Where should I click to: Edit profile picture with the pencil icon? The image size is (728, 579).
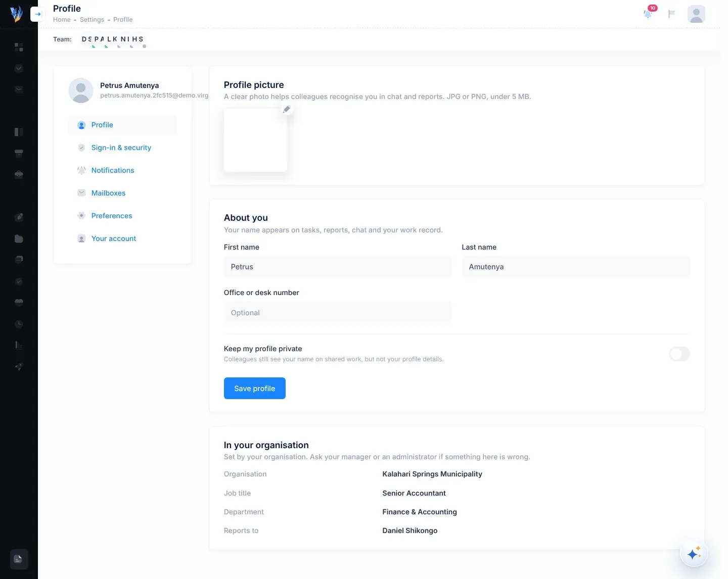click(x=287, y=109)
